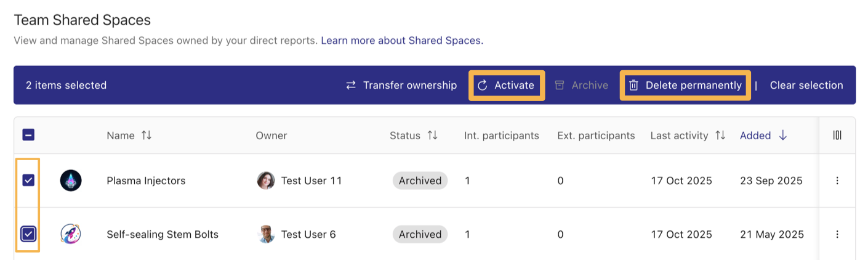Click the Archived status badge for Plasma Injectors
The width and height of the screenshot is (868, 260).
tap(420, 181)
